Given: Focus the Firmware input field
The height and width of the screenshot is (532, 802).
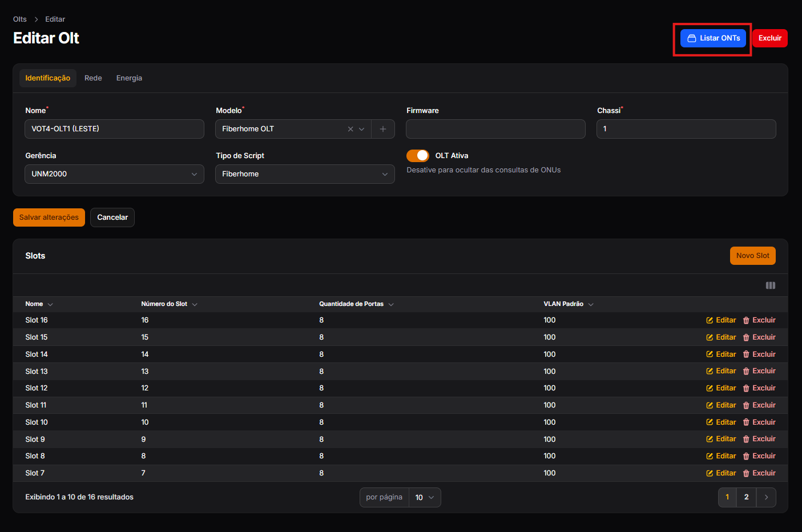Looking at the screenshot, I should coord(495,129).
